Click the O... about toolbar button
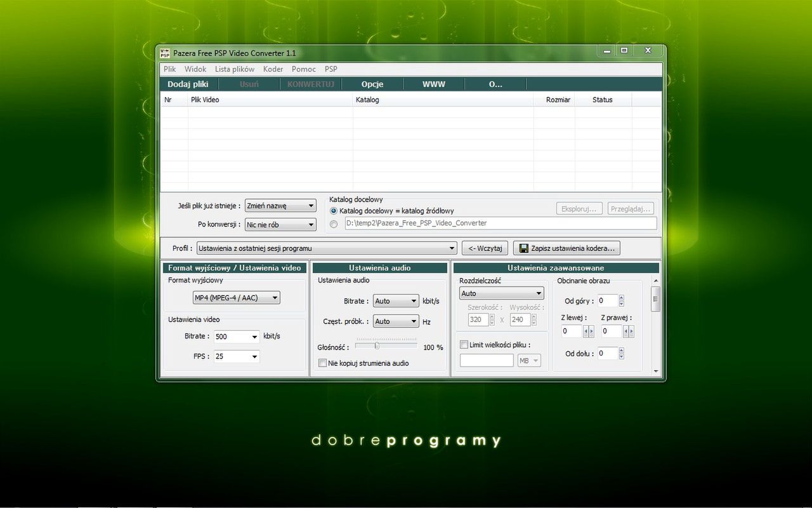 pyautogui.click(x=495, y=84)
